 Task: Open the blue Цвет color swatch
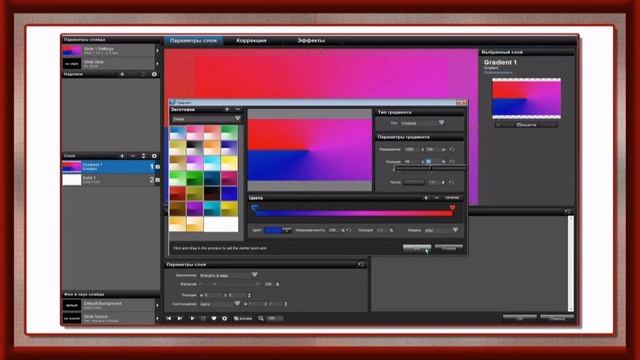(274, 230)
